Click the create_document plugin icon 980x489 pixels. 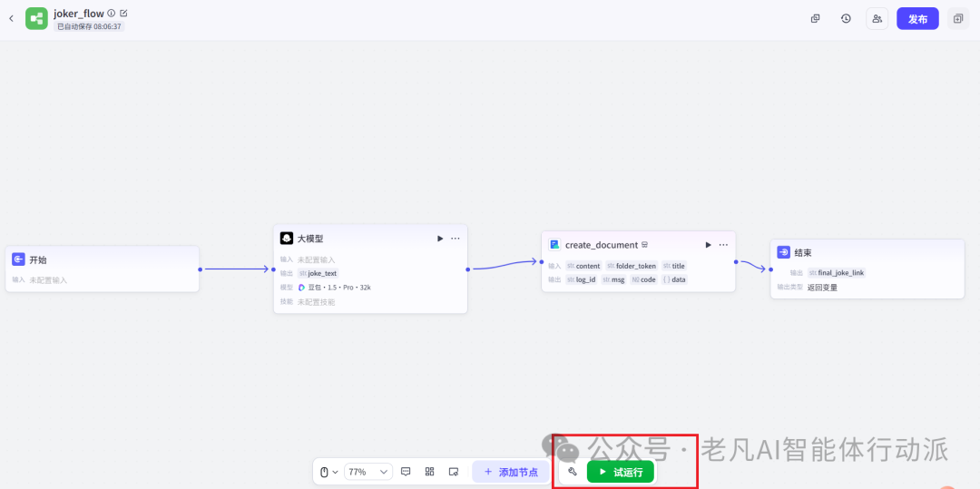554,245
